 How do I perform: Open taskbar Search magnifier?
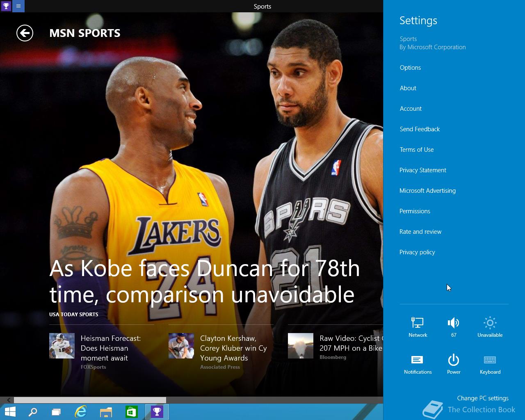pos(32,412)
